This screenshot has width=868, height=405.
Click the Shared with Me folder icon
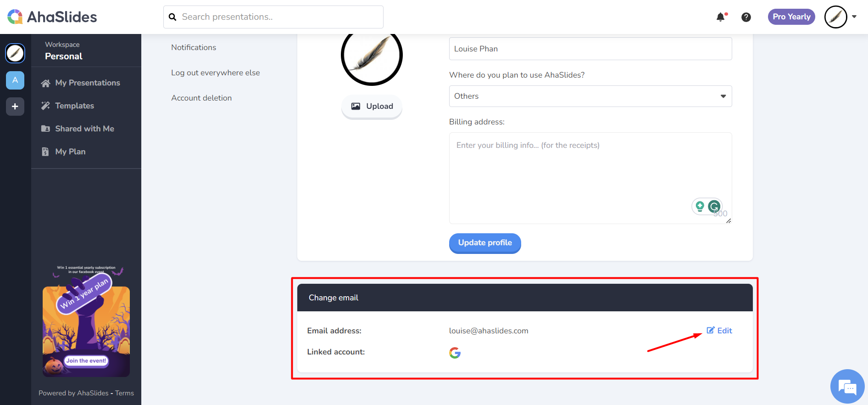45,129
